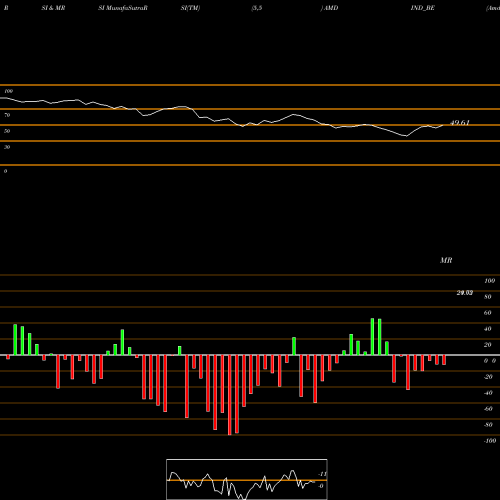Click the 29.03 value in MR panel
This screenshot has height=500, width=500.
tap(465, 293)
